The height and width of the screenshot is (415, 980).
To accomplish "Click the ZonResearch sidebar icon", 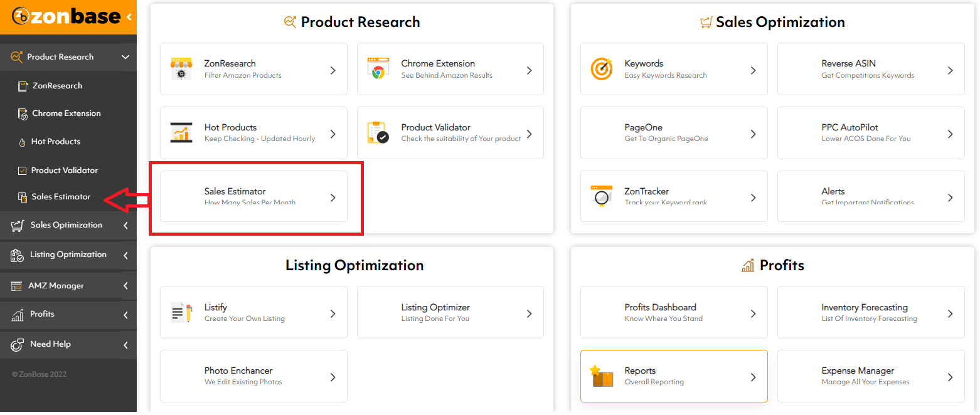I will pos(23,86).
